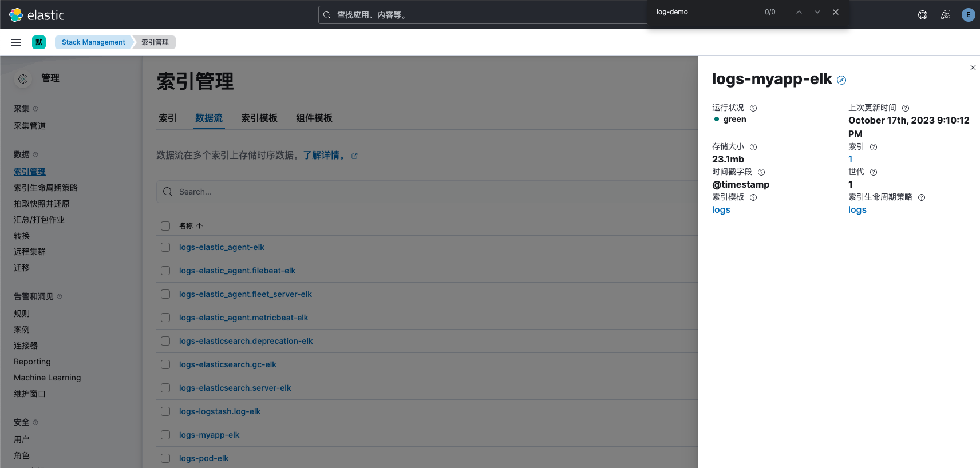
Task: Toggle the hamburger navigation menu
Action: click(x=16, y=42)
